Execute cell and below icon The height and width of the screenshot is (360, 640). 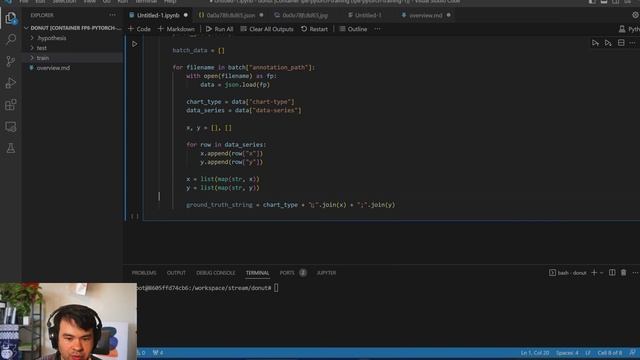coord(608,43)
